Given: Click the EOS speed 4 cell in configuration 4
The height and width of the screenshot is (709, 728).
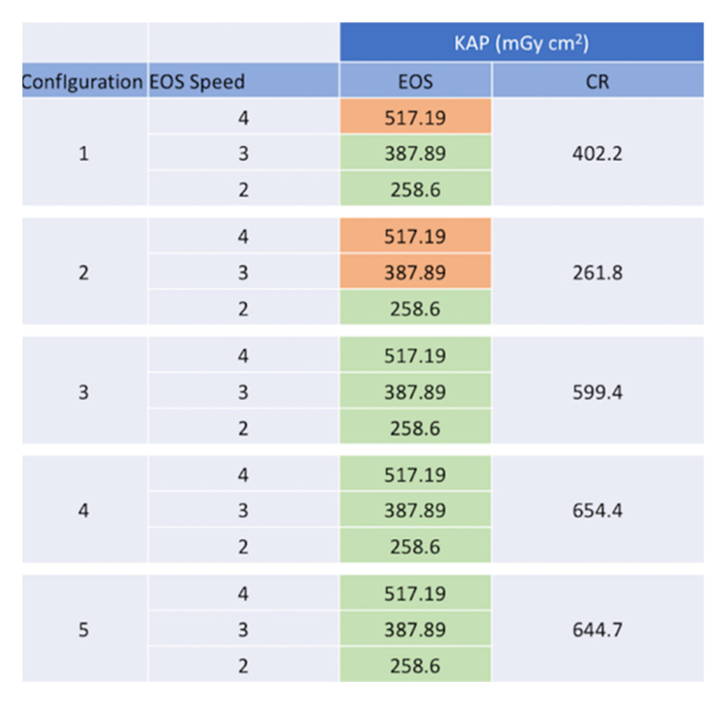Looking at the screenshot, I should pyautogui.click(x=243, y=475).
